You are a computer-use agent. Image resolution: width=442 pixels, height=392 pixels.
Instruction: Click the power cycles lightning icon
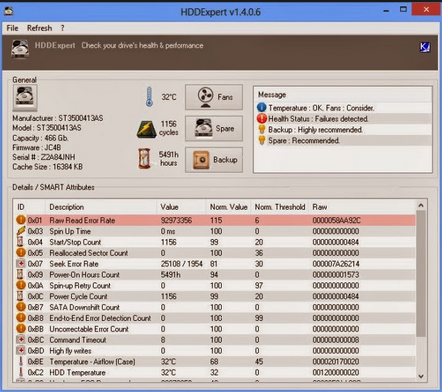pyautogui.click(x=146, y=129)
